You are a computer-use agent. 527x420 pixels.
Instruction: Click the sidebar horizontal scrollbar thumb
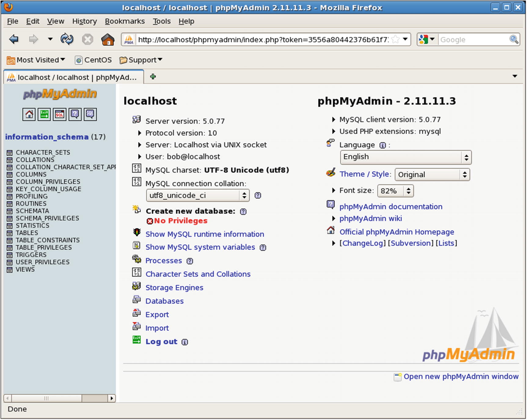point(46,398)
